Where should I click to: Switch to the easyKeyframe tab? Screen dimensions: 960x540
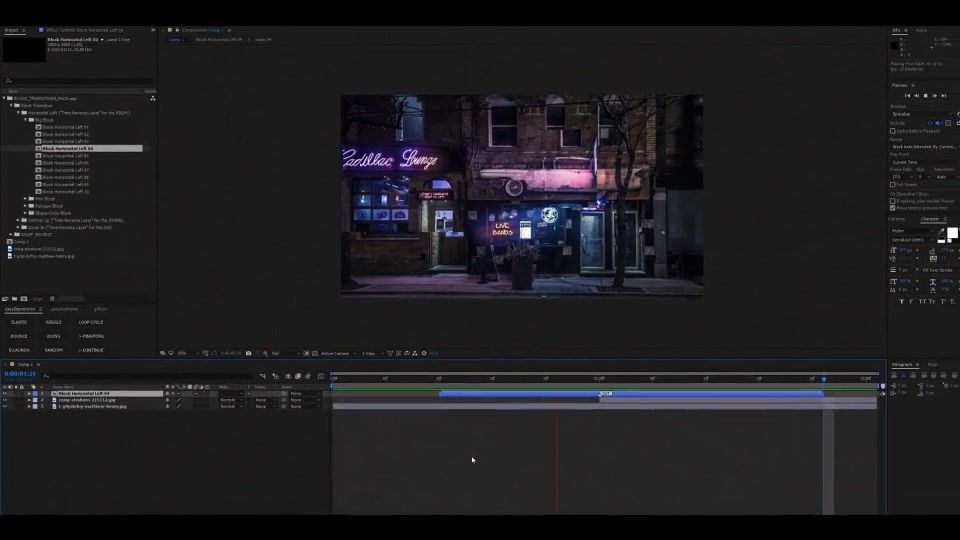click(x=64, y=309)
